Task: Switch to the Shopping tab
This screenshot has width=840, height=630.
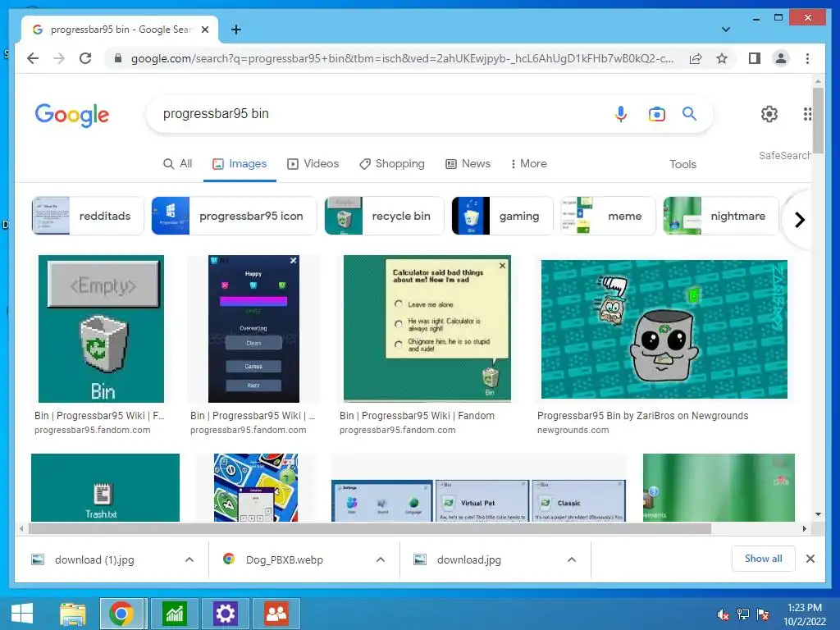Action: (391, 164)
